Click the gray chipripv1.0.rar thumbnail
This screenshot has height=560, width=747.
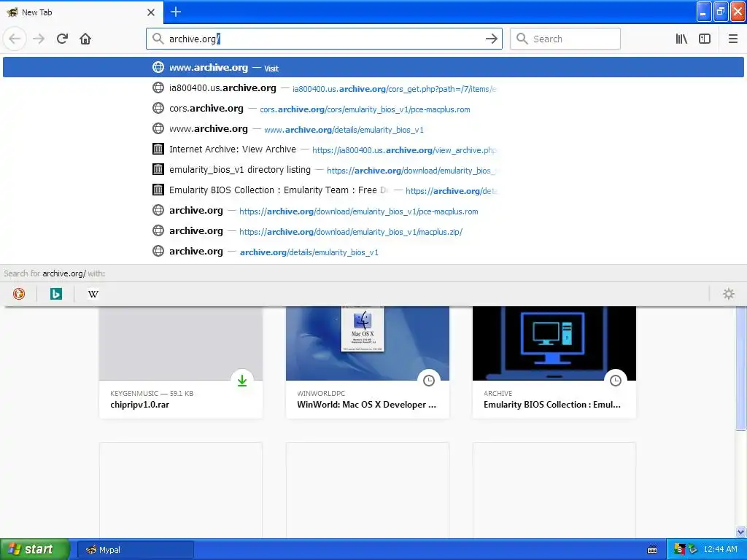pyautogui.click(x=181, y=343)
